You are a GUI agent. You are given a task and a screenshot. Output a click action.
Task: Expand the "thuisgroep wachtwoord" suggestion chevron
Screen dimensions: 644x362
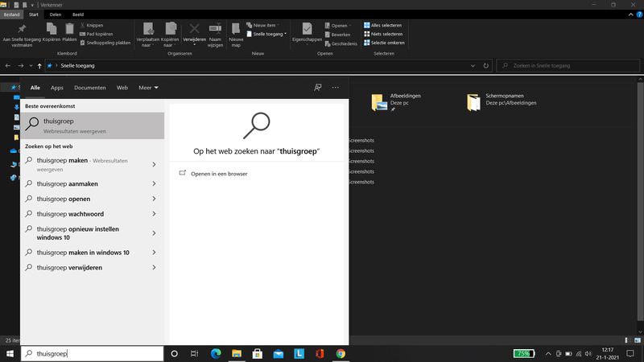pyautogui.click(x=154, y=214)
